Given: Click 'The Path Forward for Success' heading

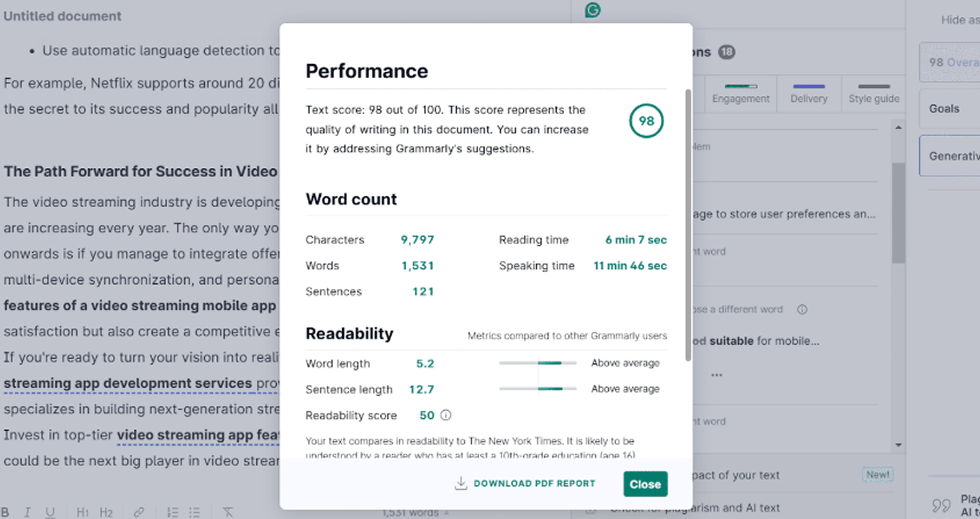Looking at the screenshot, I should [x=141, y=171].
